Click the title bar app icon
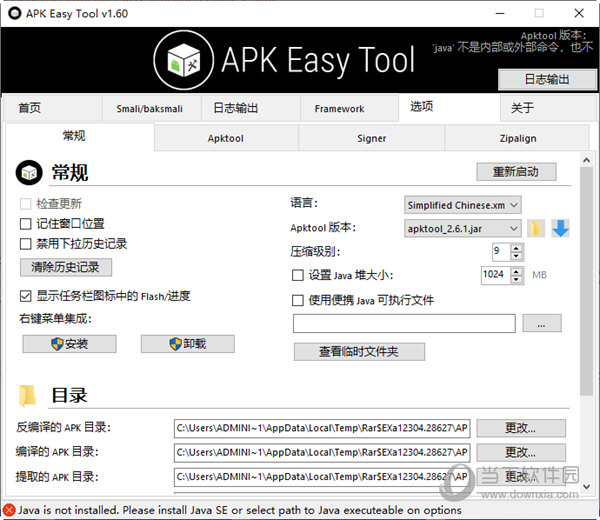The height and width of the screenshot is (520, 600). point(15,13)
